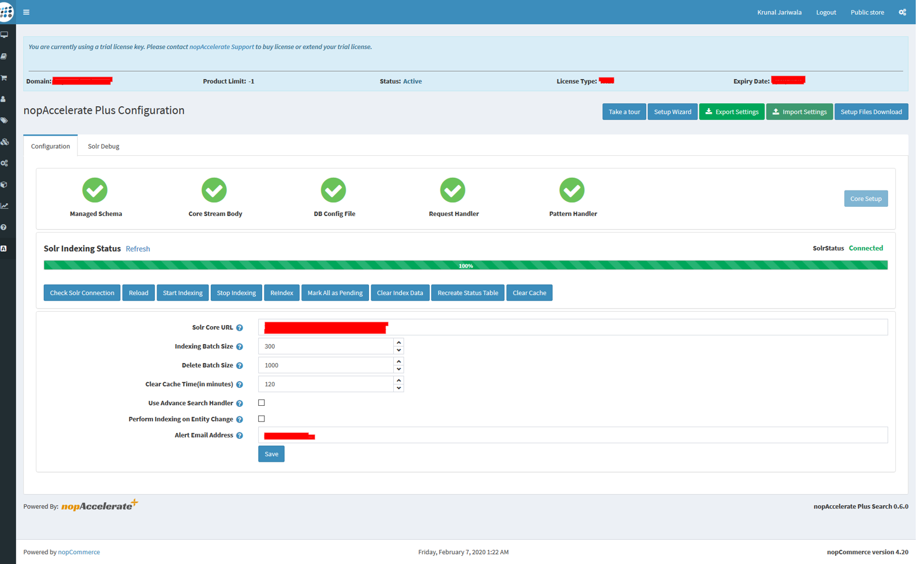Open the nopAccelerate Support link
924x564 pixels.
[222, 47]
